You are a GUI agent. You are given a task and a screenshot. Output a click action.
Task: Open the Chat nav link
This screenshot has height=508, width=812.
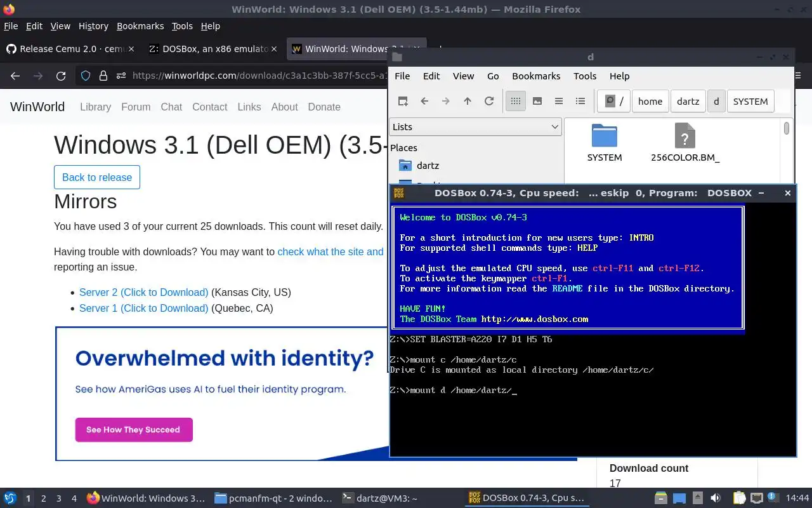point(171,107)
